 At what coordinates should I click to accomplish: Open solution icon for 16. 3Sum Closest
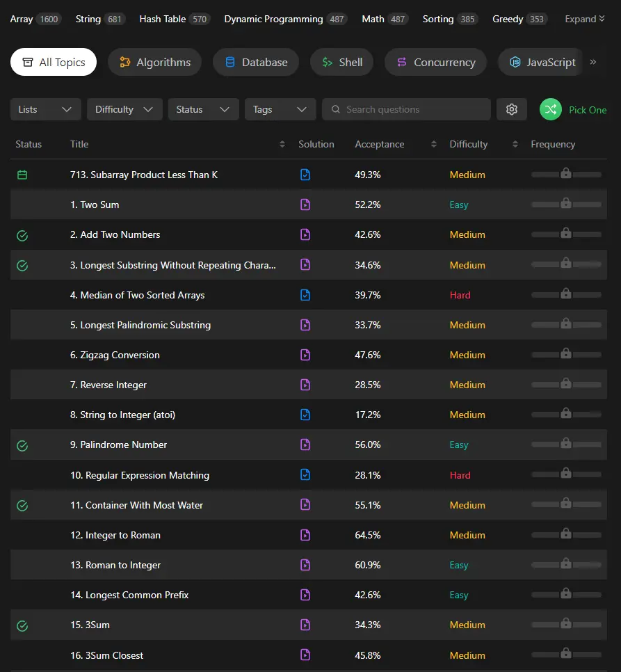pos(305,655)
